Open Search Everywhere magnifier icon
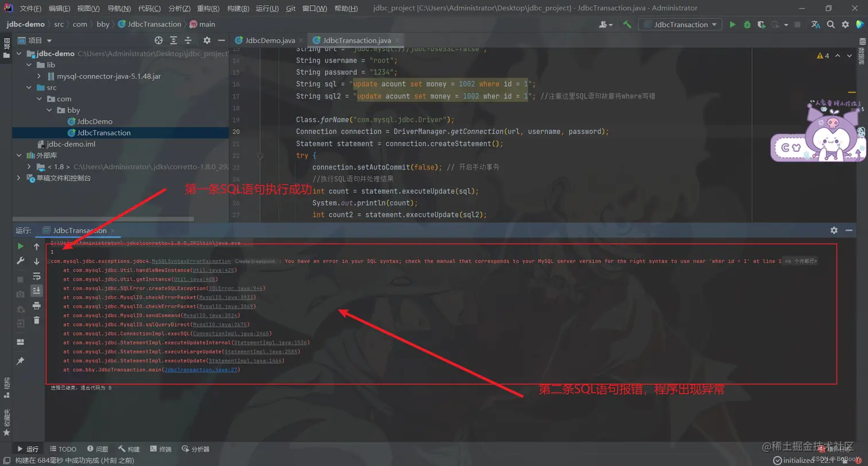Image resolution: width=868 pixels, height=466 pixels. tap(831, 25)
